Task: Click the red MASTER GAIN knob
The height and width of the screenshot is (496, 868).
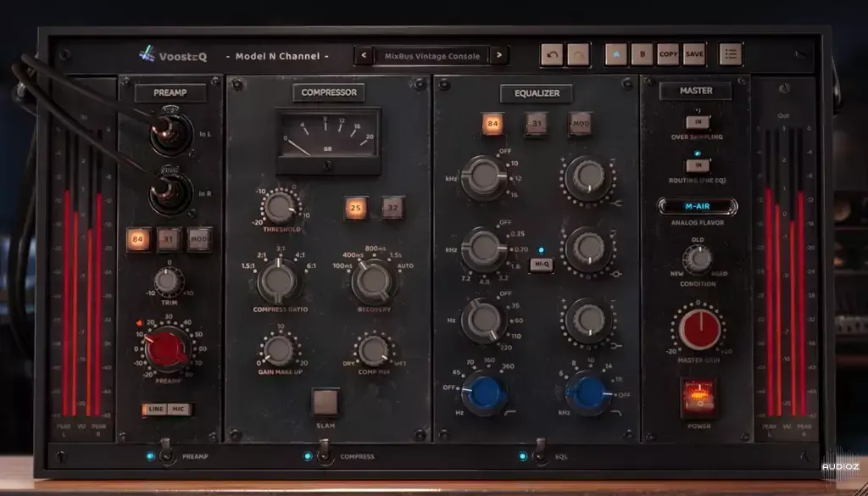Action: click(x=700, y=329)
